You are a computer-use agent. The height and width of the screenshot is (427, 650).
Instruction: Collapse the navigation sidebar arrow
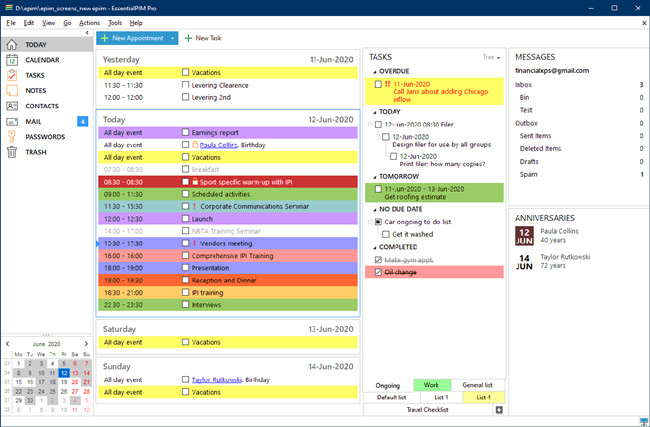click(87, 33)
